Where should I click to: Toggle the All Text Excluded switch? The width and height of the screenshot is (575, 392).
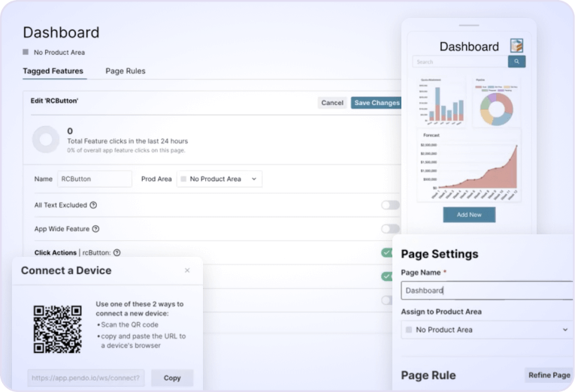click(x=390, y=205)
